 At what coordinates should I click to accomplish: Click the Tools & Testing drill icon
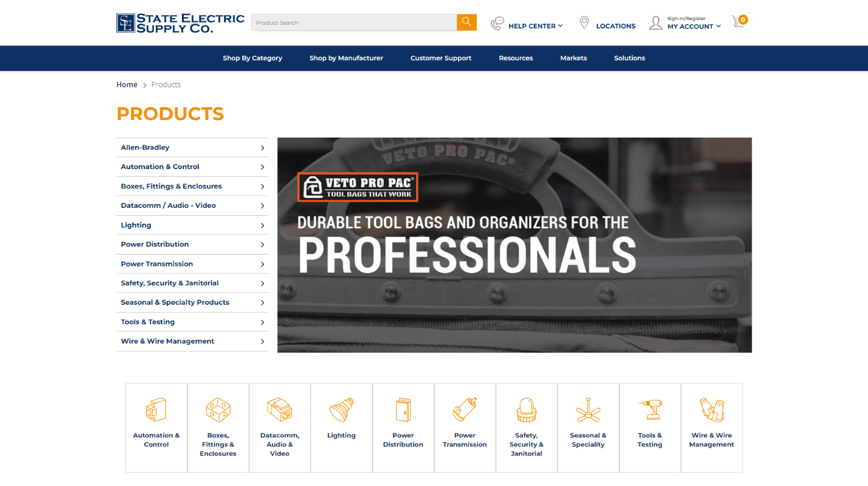click(650, 410)
